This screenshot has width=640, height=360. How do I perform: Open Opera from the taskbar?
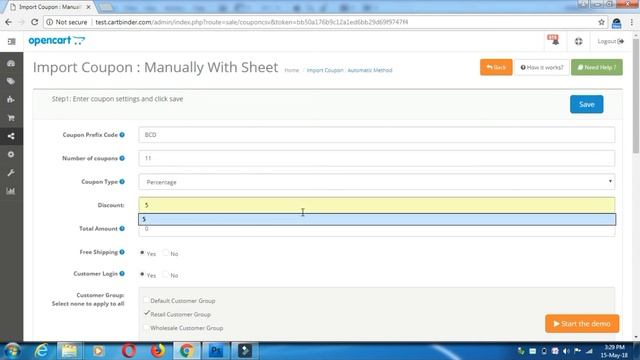[129, 351]
